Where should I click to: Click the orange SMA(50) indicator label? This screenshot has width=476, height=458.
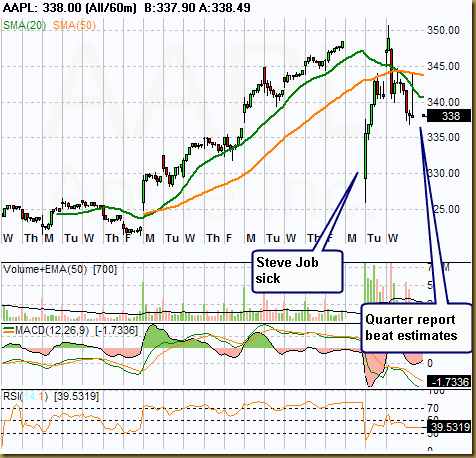click(74, 25)
